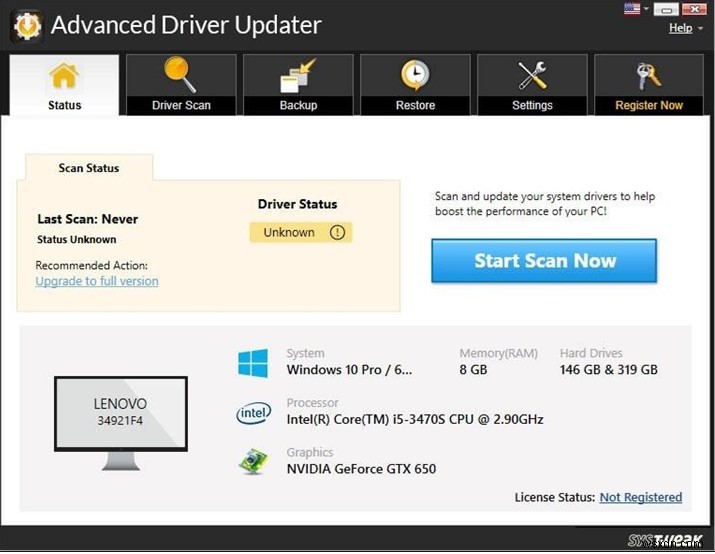Click the Unknown status warning icon
715x554 pixels.
[337, 233]
